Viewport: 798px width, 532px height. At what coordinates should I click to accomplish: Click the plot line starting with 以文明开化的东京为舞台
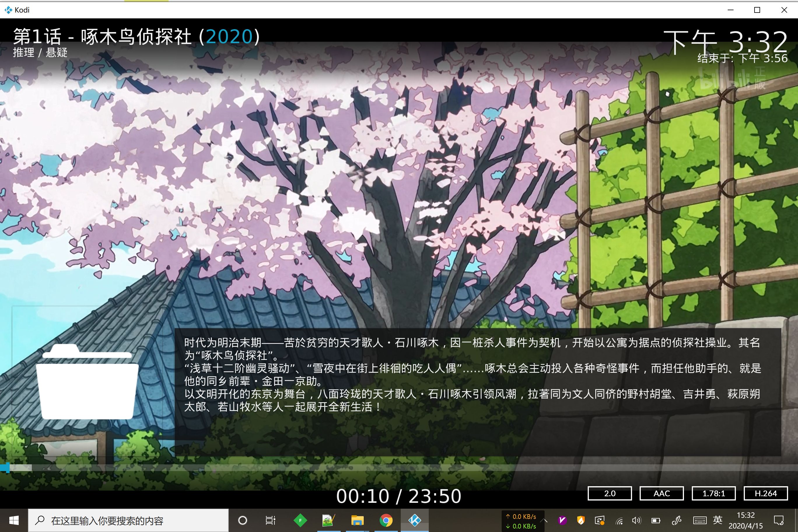click(x=472, y=394)
